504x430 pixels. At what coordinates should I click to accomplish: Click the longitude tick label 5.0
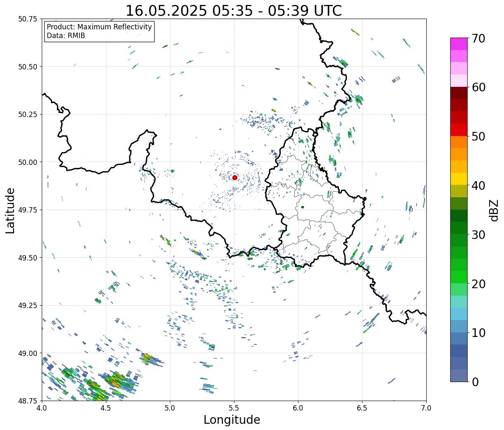[x=170, y=408]
